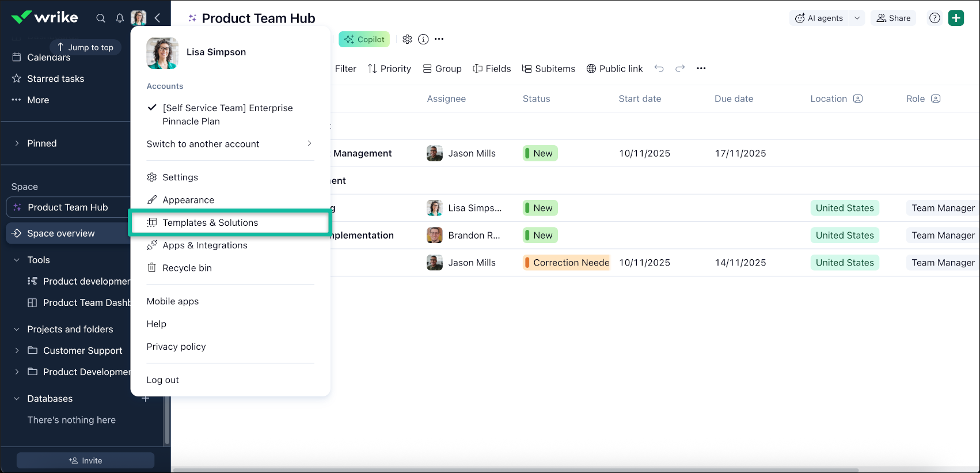Click the redo arrow icon
The image size is (980, 473).
680,69
